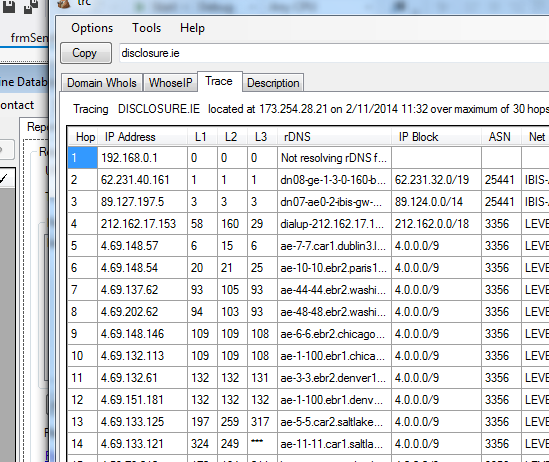
Task: Click the L3 column header
Action: (262, 137)
